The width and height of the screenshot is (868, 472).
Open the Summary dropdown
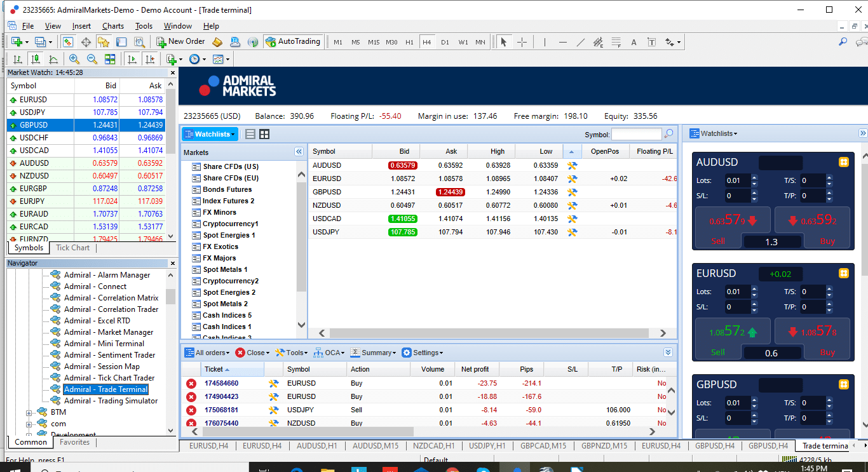pos(374,353)
